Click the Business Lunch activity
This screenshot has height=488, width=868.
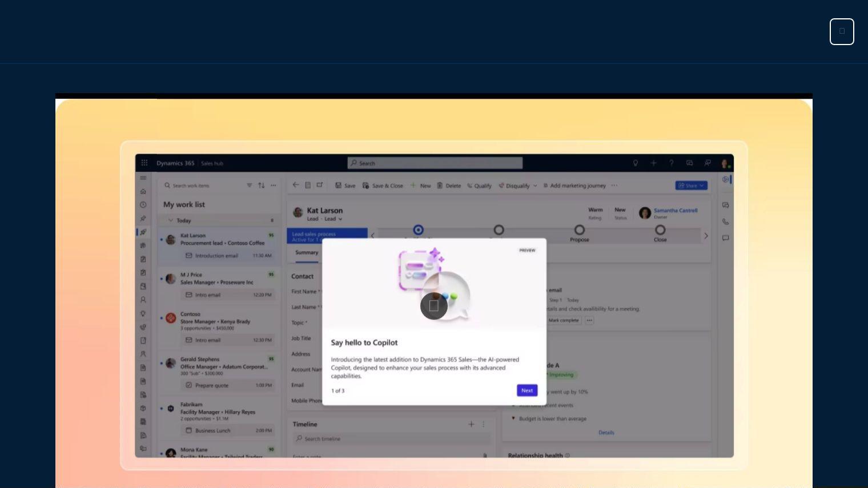coord(228,430)
